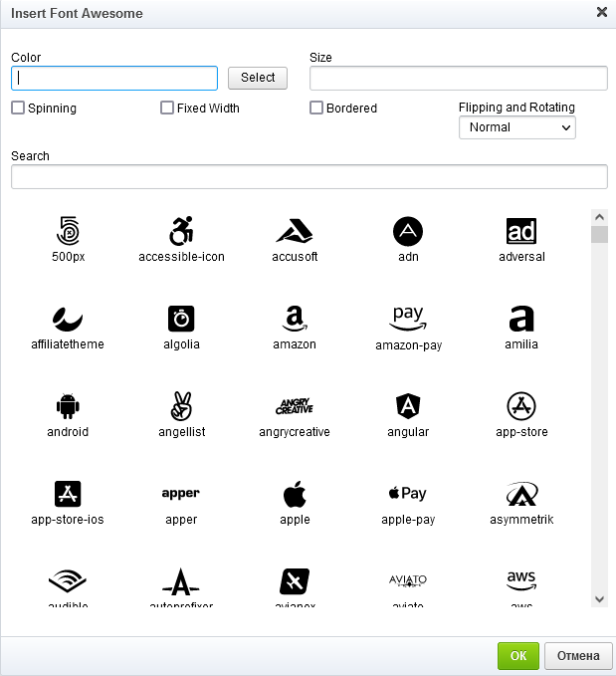The image size is (616, 676).
Task: Click the Отмена cancel button
Action: tap(578, 656)
